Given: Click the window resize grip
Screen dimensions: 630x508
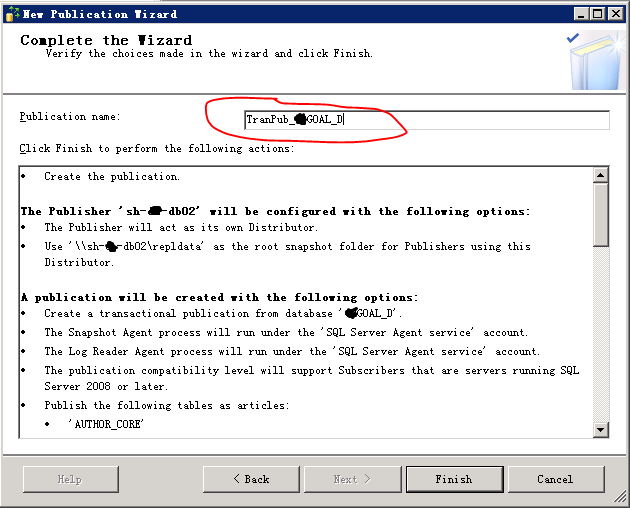Looking at the screenshot, I should 620,497.
